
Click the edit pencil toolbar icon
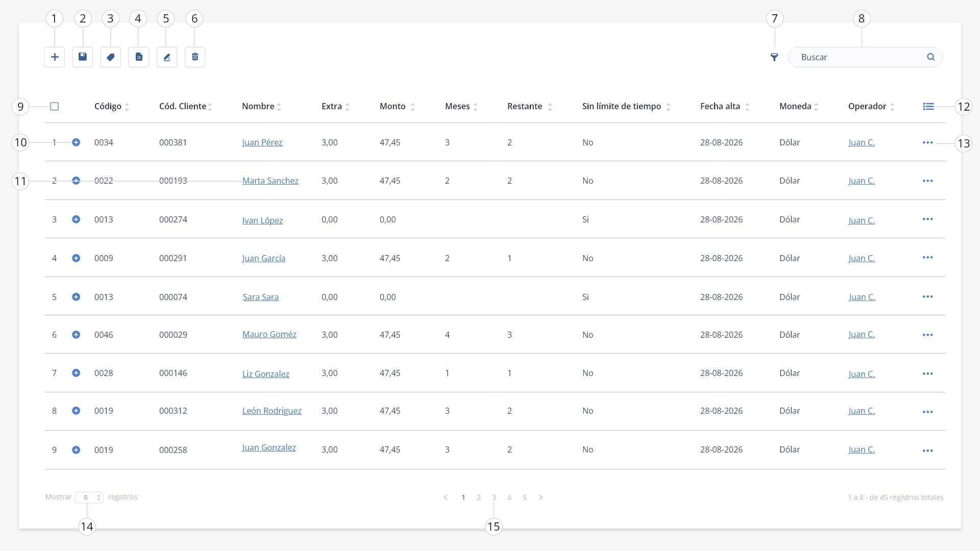[167, 57]
